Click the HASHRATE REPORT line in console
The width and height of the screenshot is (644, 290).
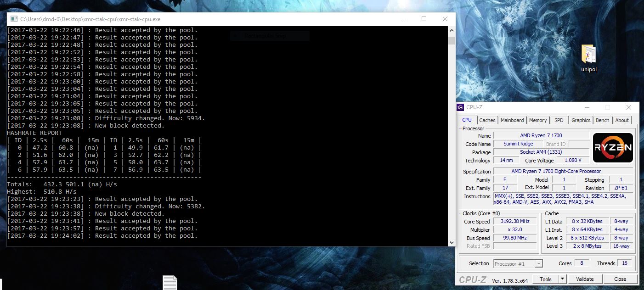click(x=34, y=133)
